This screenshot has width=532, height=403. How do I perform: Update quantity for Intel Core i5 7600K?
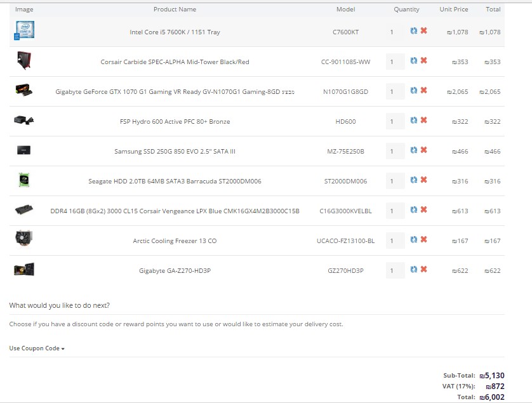click(413, 31)
